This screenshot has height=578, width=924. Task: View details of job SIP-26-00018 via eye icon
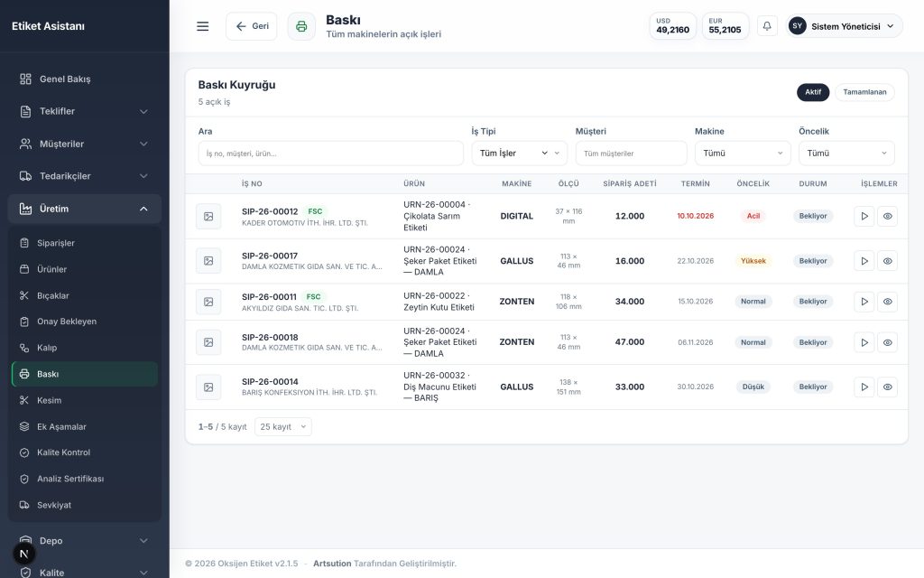pyautogui.click(x=888, y=342)
